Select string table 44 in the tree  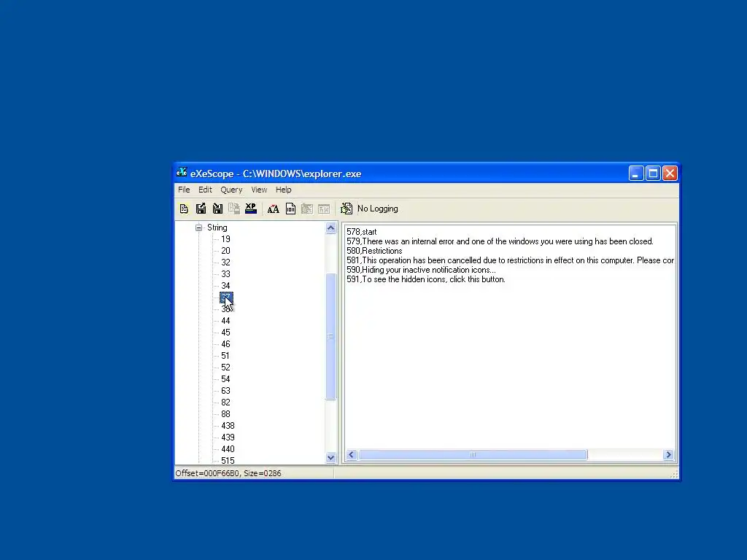click(x=226, y=321)
